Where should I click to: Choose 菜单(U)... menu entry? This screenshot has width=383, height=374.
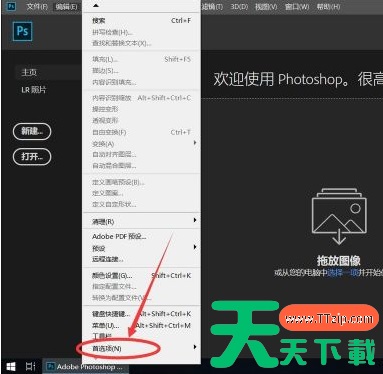141,325
